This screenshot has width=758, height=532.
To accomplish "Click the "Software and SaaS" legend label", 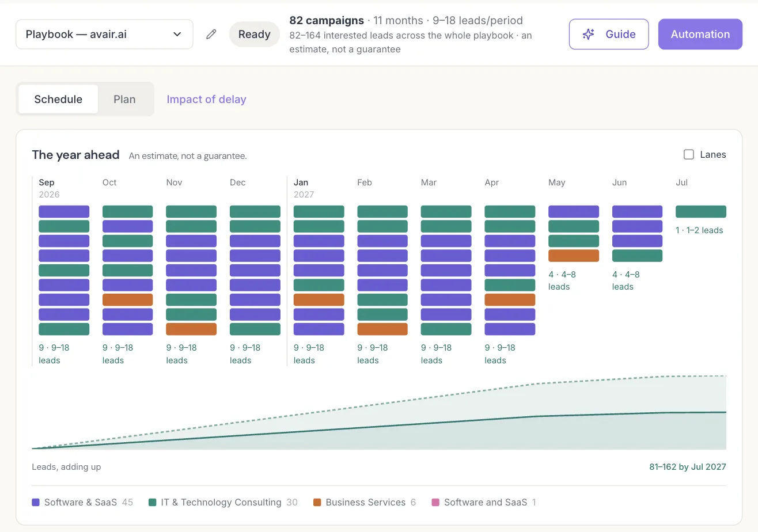I will tap(486, 503).
